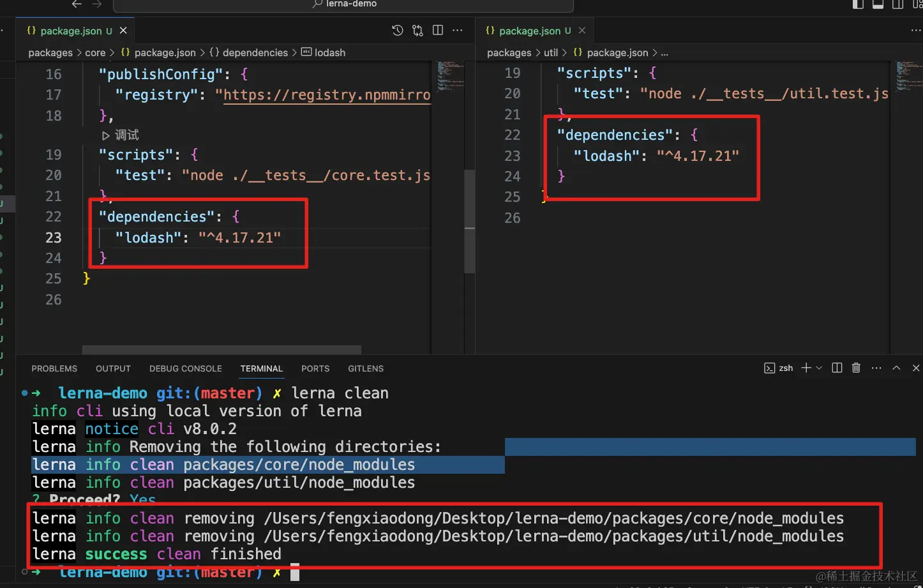
Task: Switch to the OUTPUT panel tab
Action: pyautogui.click(x=113, y=368)
